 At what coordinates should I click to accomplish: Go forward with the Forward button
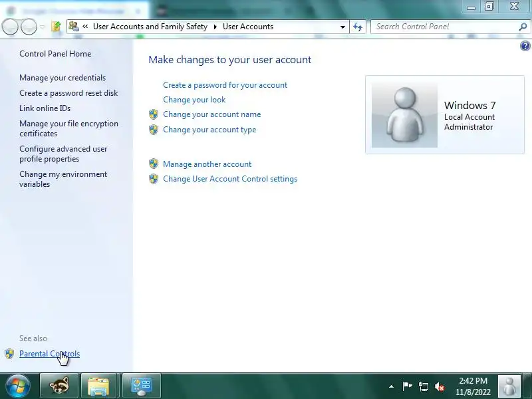coord(29,27)
